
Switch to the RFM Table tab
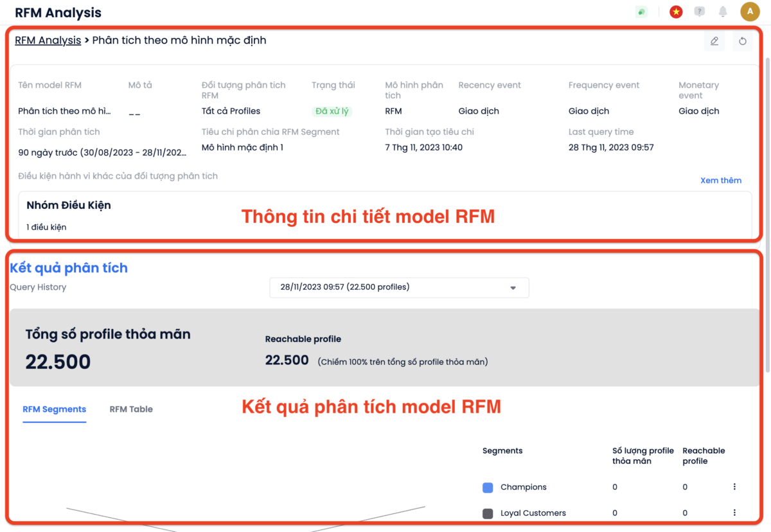coord(130,409)
